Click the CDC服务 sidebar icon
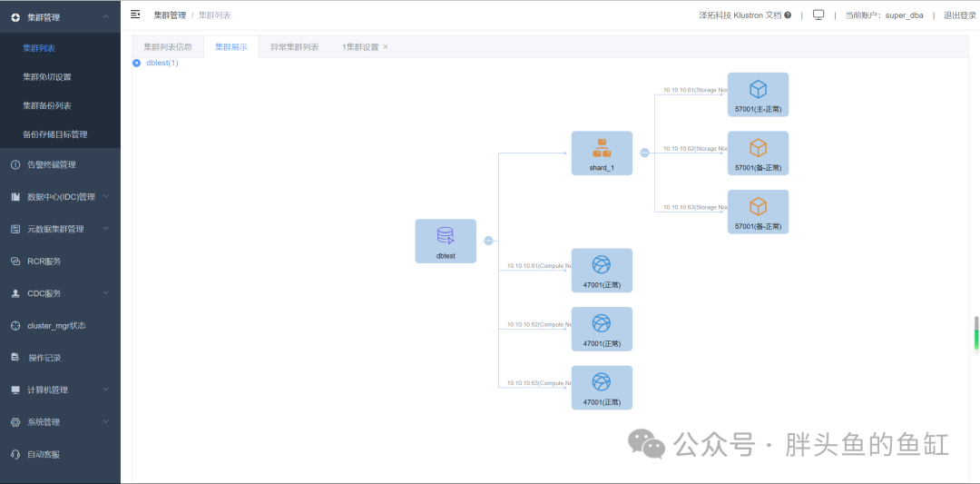 coord(15,293)
